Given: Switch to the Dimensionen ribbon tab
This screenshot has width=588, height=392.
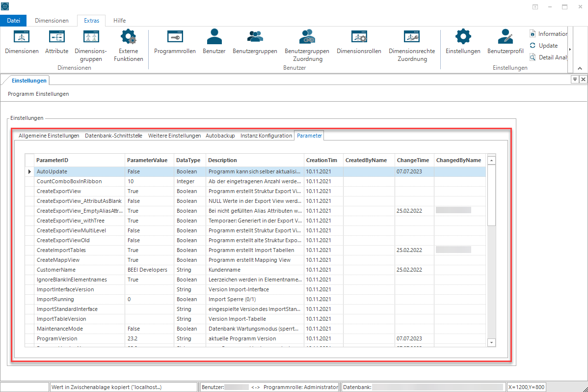Looking at the screenshot, I should coord(52,21).
